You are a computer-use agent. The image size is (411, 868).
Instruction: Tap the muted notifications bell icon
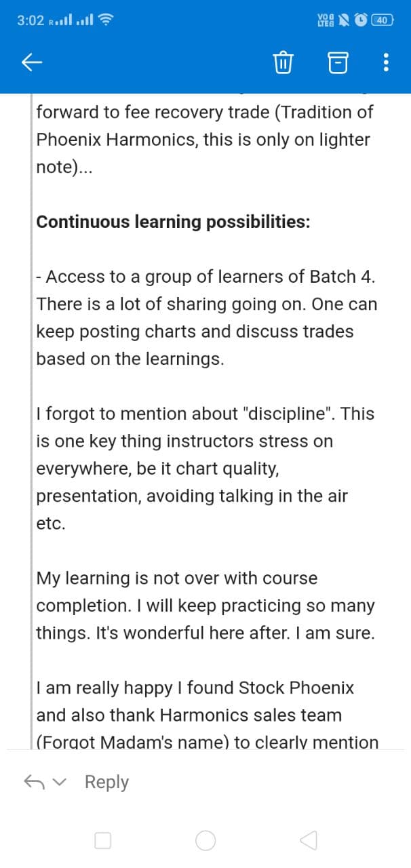344,20
